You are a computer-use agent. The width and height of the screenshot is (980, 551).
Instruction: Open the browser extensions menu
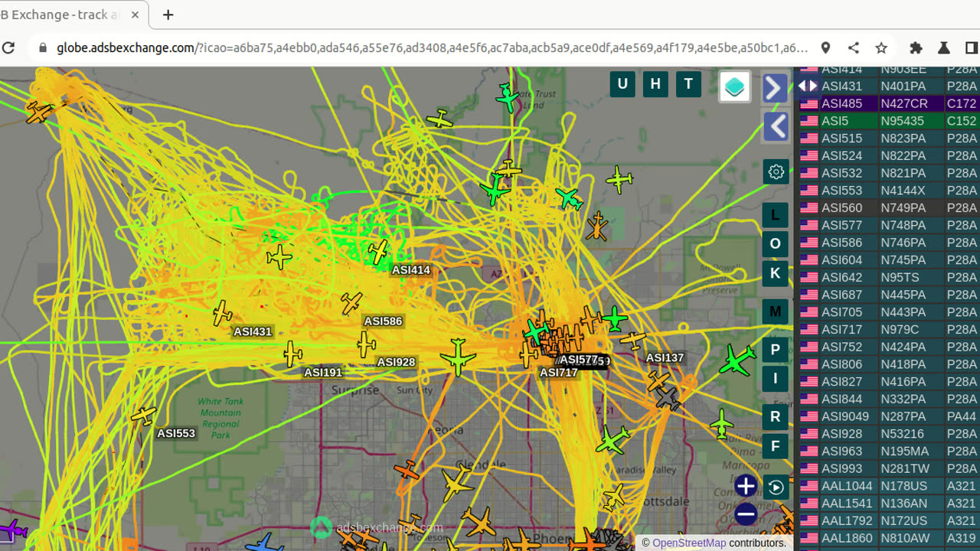click(x=916, y=47)
